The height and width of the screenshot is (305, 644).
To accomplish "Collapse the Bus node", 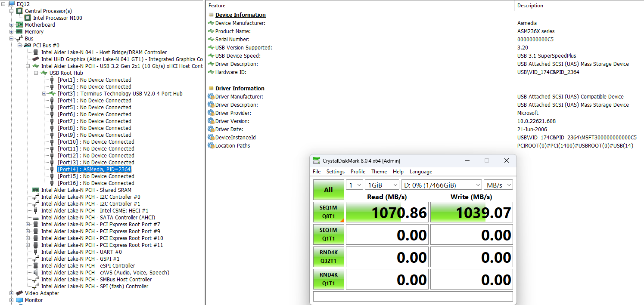I will [12, 38].
